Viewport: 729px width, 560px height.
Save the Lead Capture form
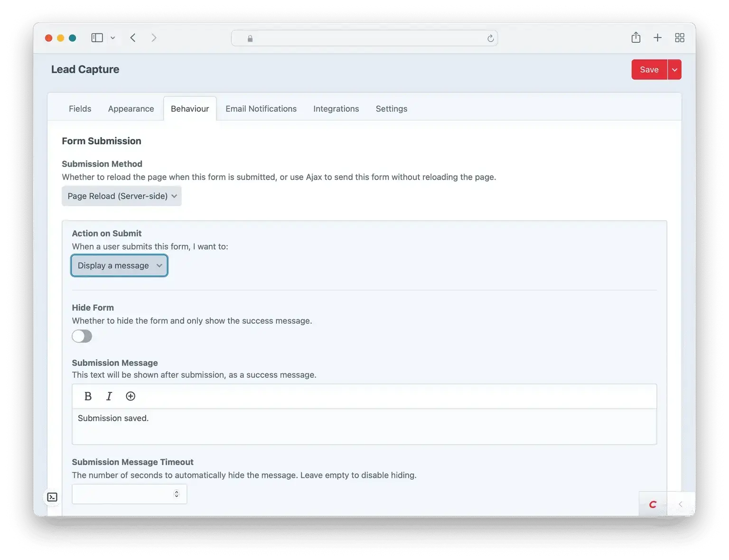click(x=649, y=69)
